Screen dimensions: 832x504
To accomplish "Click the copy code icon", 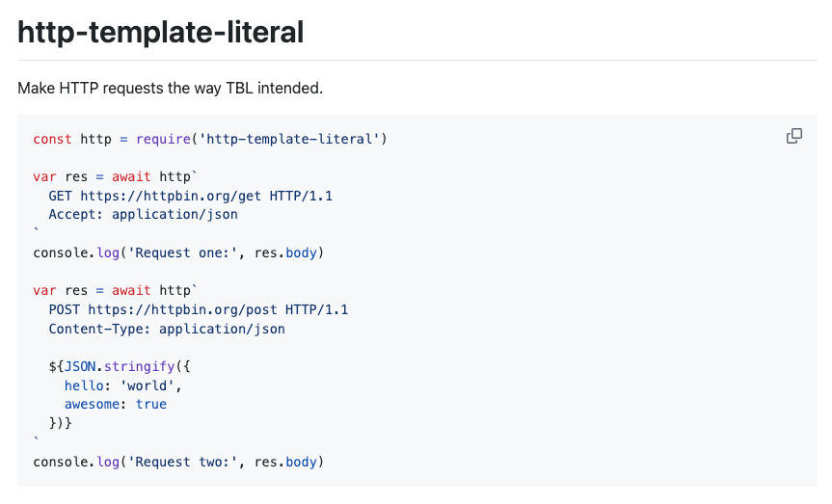I will pyautogui.click(x=794, y=136).
